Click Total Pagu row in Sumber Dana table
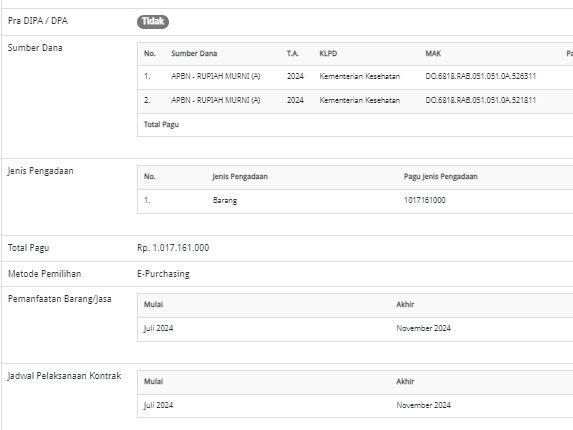Image resolution: width=573 pixels, height=430 pixels. pyautogui.click(x=355, y=125)
